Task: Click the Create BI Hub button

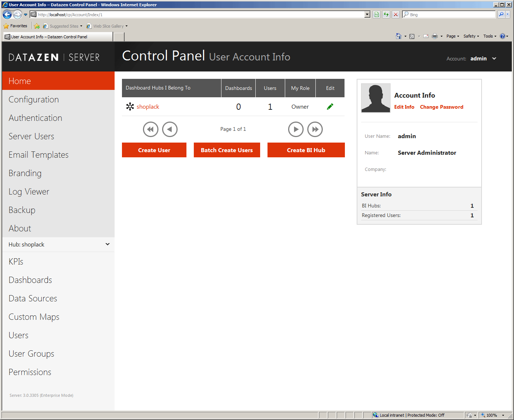Action: click(306, 150)
